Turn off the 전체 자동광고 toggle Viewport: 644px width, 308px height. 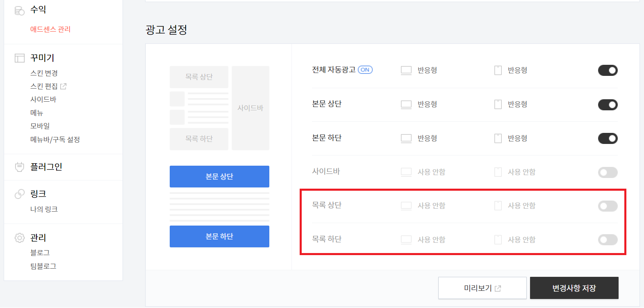(x=608, y=71)
